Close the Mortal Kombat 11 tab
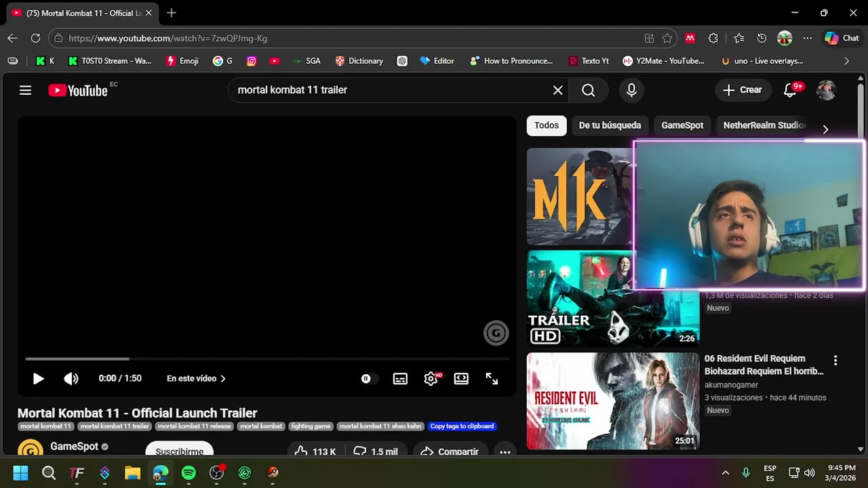The width and height of the screenshot is (868, 488). [x=149, y=13]
